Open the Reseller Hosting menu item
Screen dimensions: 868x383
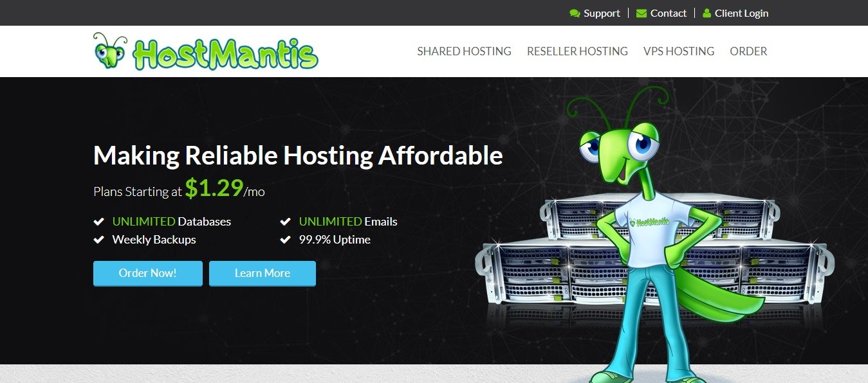coord(577,51)
